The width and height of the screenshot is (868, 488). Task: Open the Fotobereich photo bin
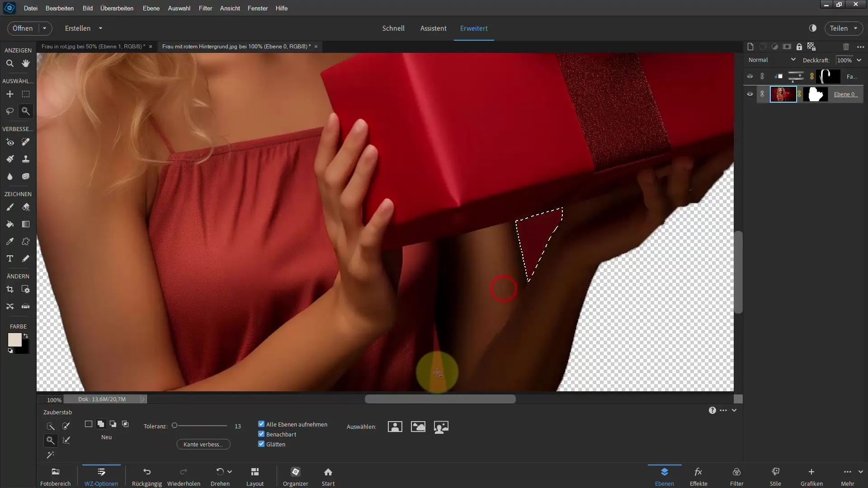click(55, 476)
